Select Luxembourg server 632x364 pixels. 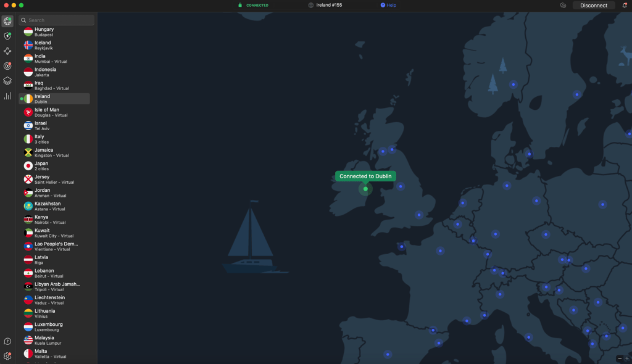[54, 326]
